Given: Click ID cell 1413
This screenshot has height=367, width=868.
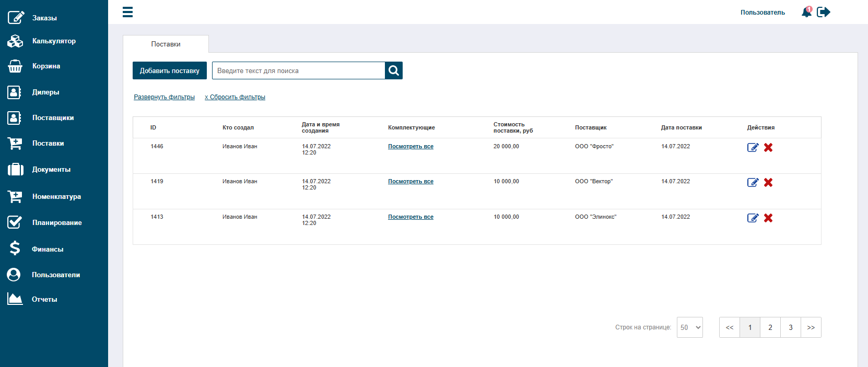Looking at the screenshot, I should pyautogui.click(x=157, y=217).
